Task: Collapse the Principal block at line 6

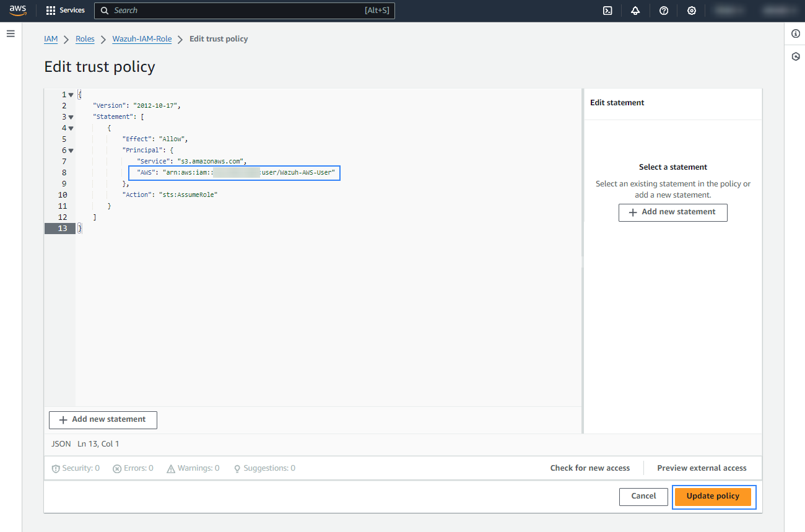Action: tap(70, 150)
